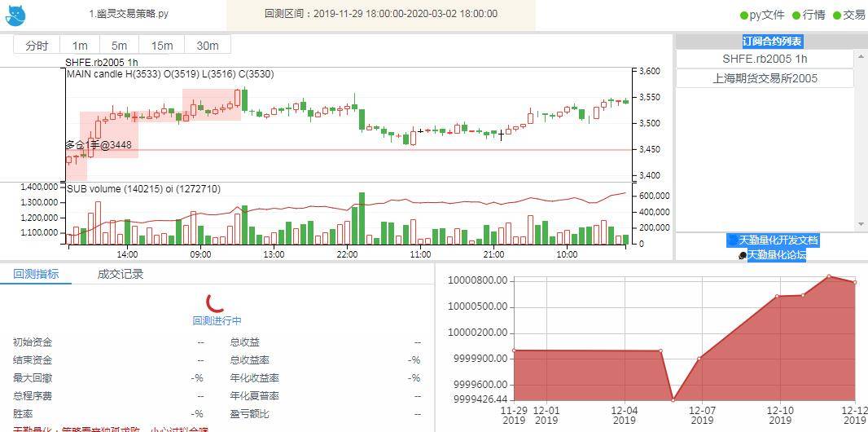Click the 盈亏额比 metric label

[x=250, y=414]
